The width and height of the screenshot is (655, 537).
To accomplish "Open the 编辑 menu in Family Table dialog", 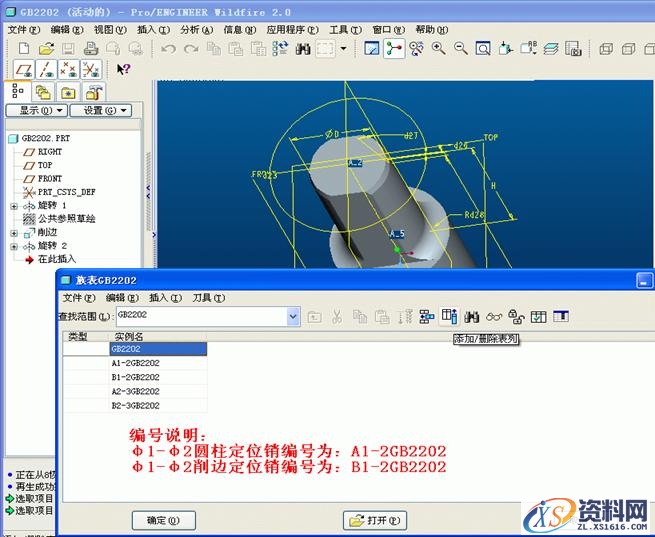I will [x=122, y=298].
